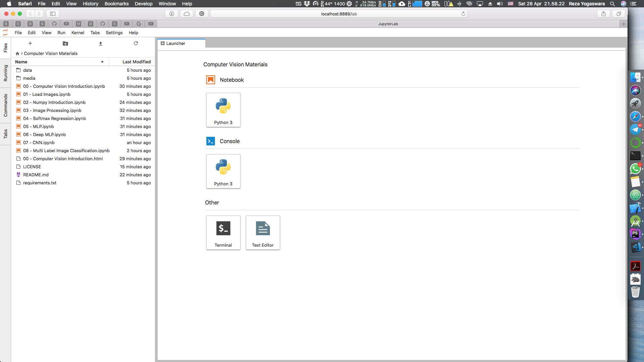Open 07 - CNN.ipynb notebook
644x362 pixels.
[44, 142]
